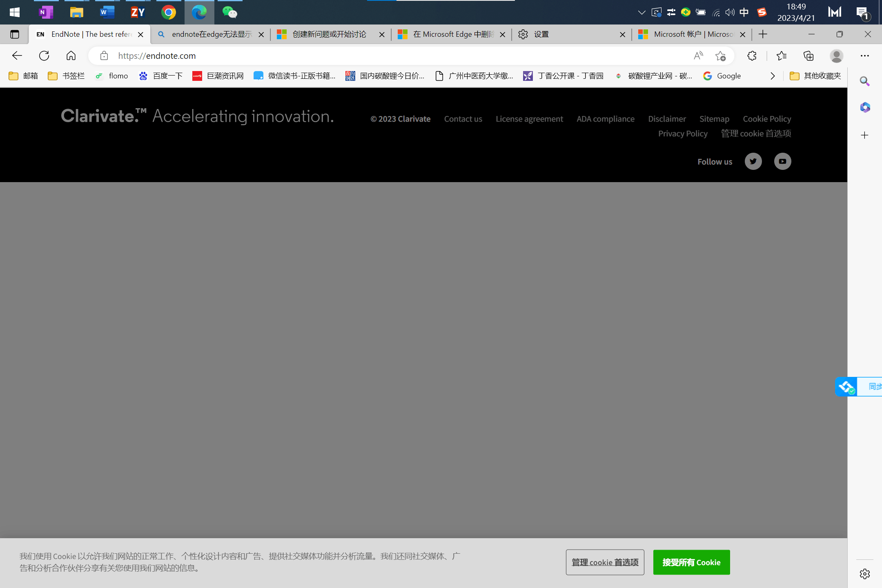Screen dimensions: 882x588
Task: Click the Read aloud icon
Action: point(698,56)
